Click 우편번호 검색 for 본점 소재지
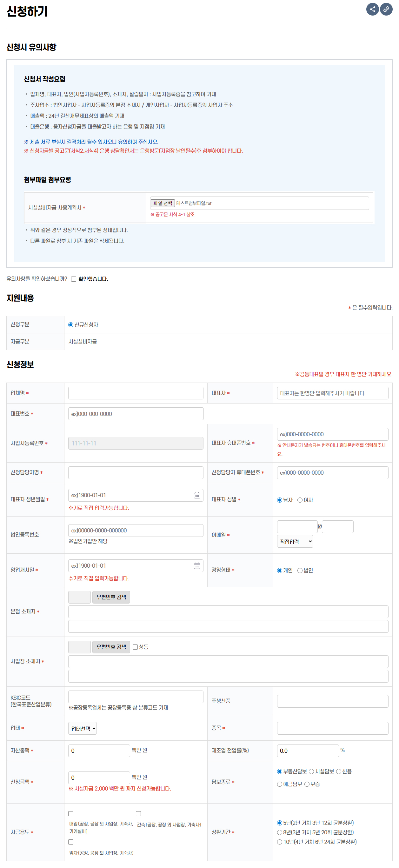399x868 pixels. pyautogui.click(x=111, y=597)
